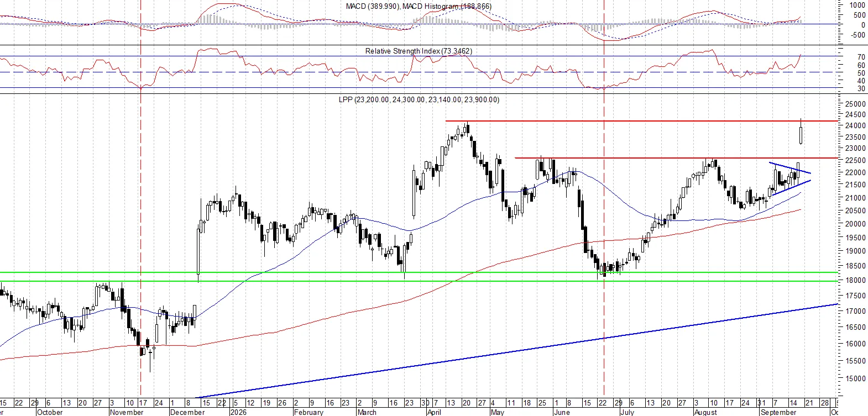Click the April month label
868x416 pixels.
pyautogui.click(x=435, y=412)
